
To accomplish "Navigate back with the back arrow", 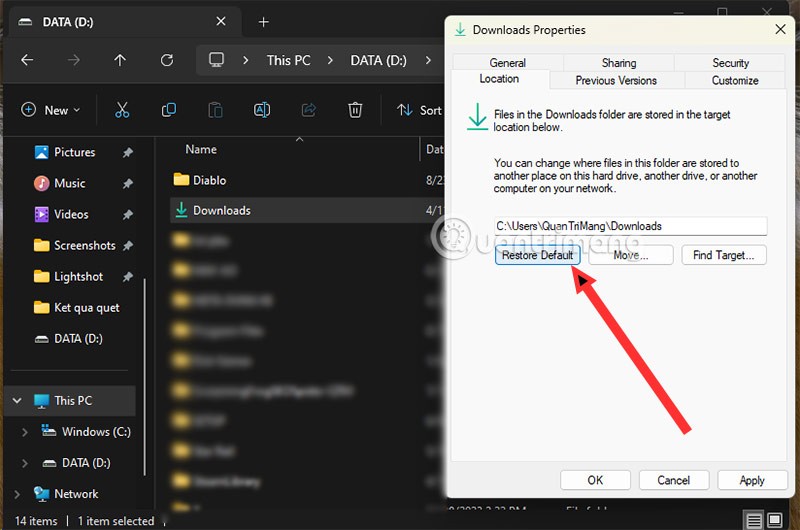I will 27,60.
